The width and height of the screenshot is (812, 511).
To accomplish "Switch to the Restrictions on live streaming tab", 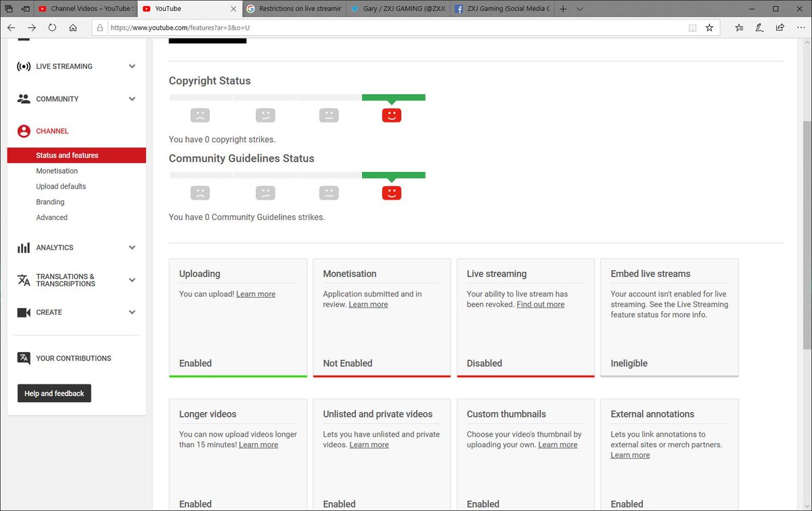I will click(x=294, y=9).
